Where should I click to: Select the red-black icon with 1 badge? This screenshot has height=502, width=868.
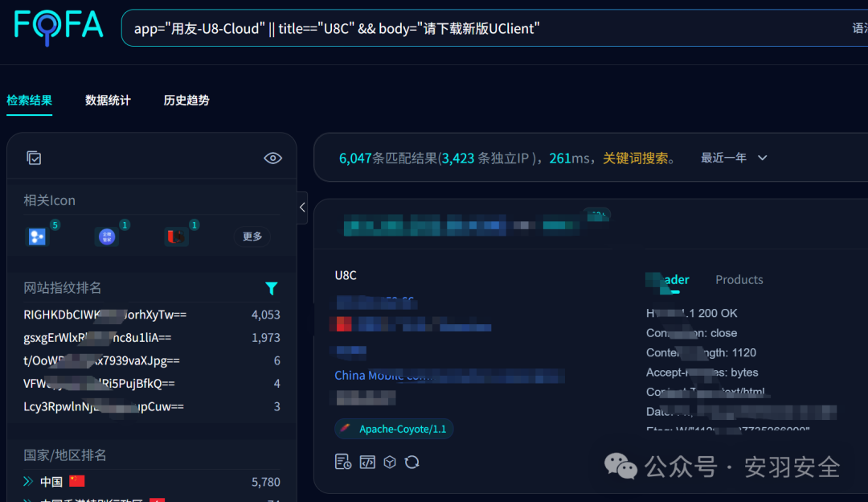(176, 237)
